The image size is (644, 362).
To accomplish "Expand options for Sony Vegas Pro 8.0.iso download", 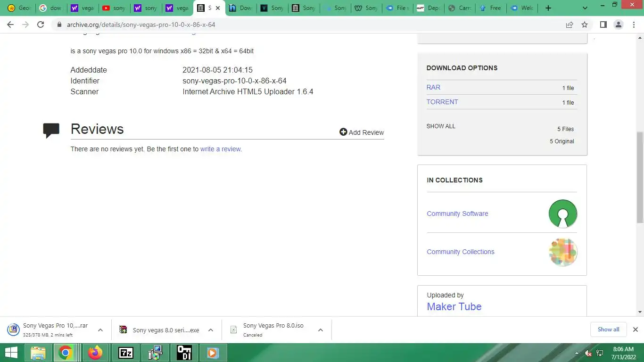I will pos(321,330).
